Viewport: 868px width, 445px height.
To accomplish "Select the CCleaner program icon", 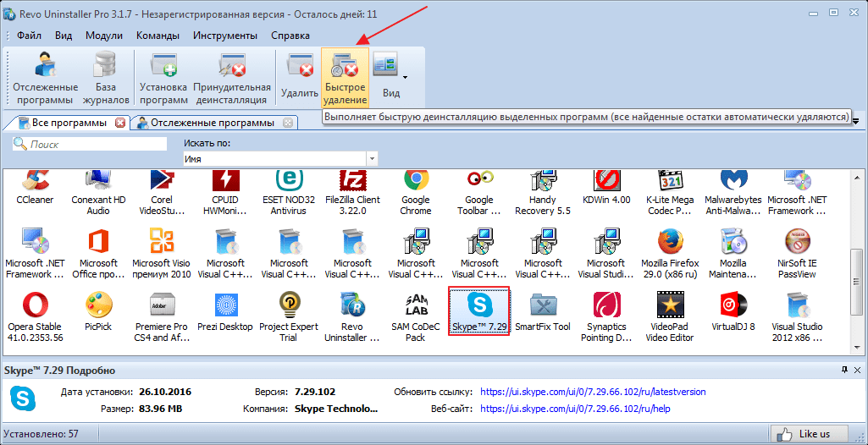I will click(36, 186).
